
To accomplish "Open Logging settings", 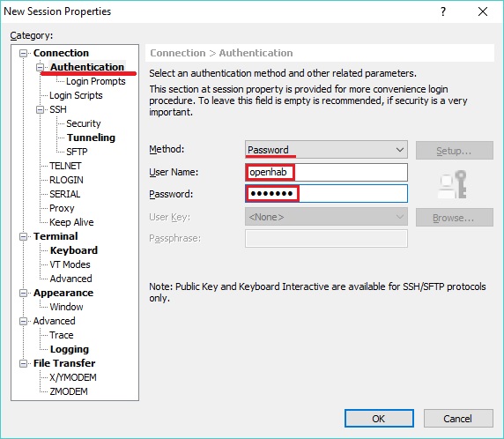I will pos(70,349).
